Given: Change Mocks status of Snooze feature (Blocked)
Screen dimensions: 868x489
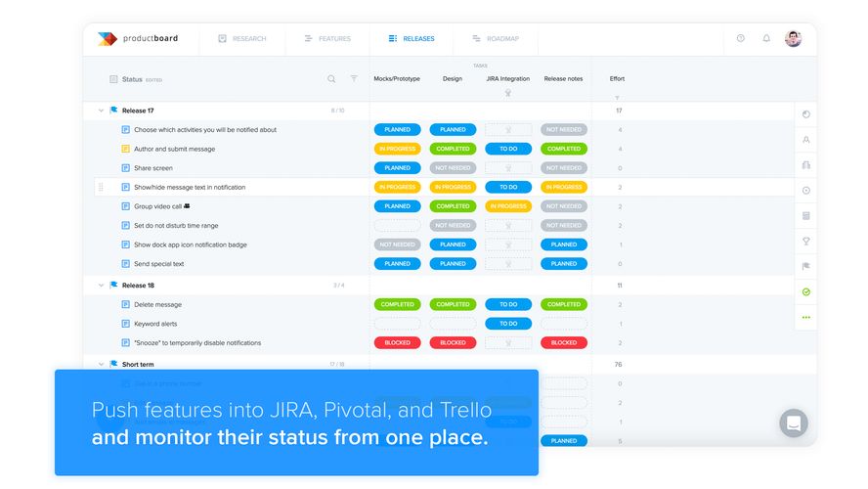Looking at the screenshot, I should (x=398, y=343).
